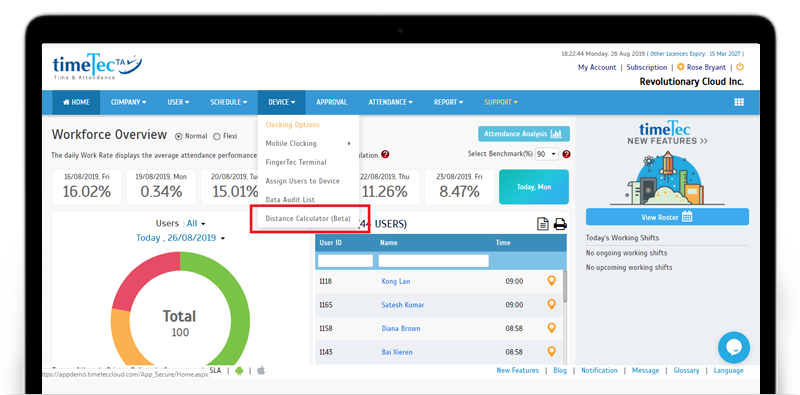The height and width of the screenshot is (395, 800).
Task: Click the View Roster button
Action: [x=667, y=217]
